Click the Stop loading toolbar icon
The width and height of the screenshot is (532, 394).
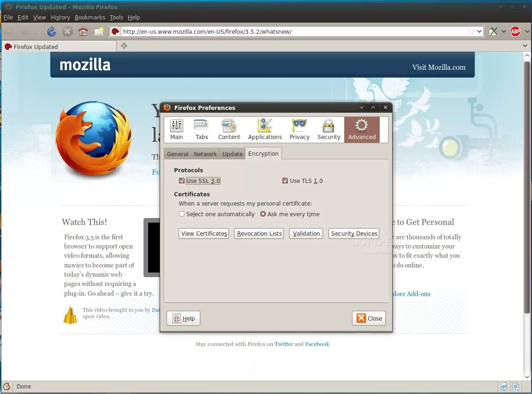click(x=67, y=31)
